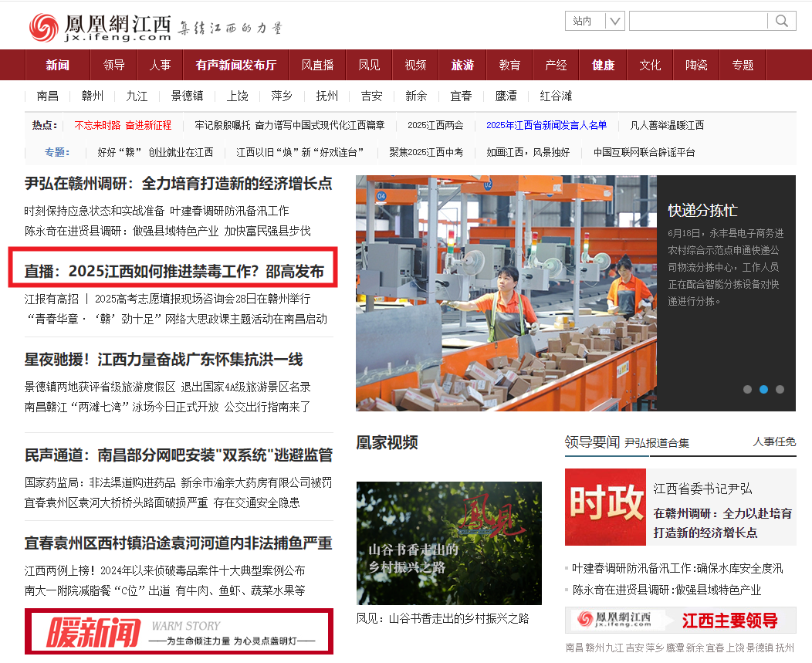The image size is (812, 663).
Task: Open the 快递分拣忙 slide title
Action: click(x=702, y=211)
